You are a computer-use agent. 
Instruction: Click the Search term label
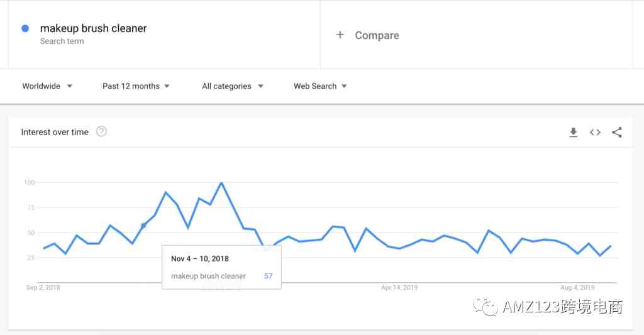pyautogui.click(x=62, y=41)
